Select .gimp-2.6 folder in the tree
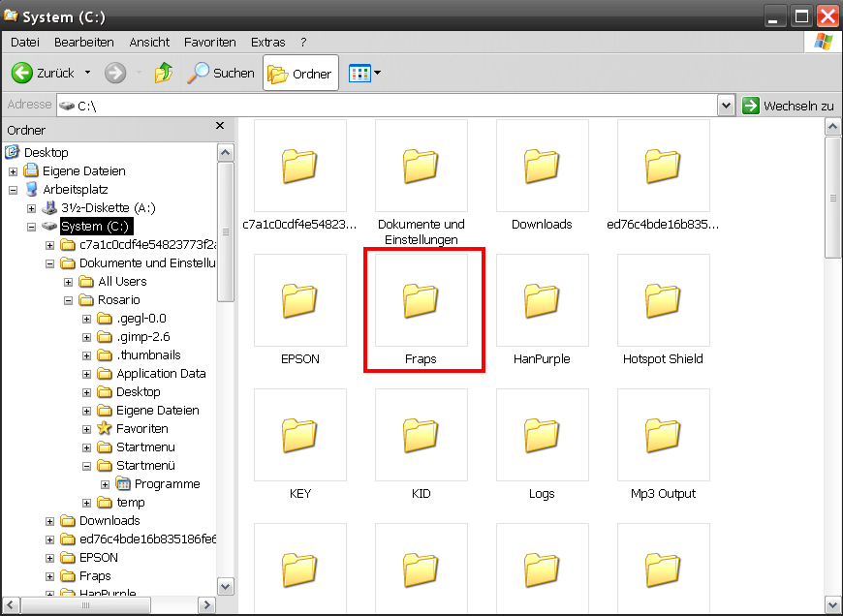This screenshot has width=843, height=616. (x=143, y=336)
